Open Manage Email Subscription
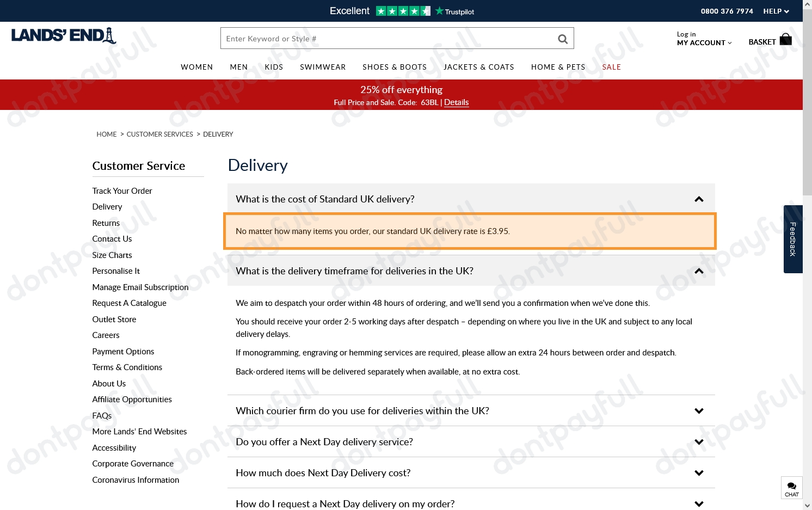The height and width of the screenshot is (510, 812). pyautogui.click(x=140, y=287)
